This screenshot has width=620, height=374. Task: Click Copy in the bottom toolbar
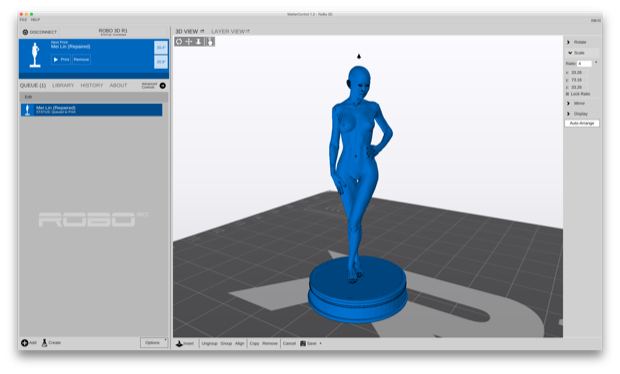tap(254, 344)
